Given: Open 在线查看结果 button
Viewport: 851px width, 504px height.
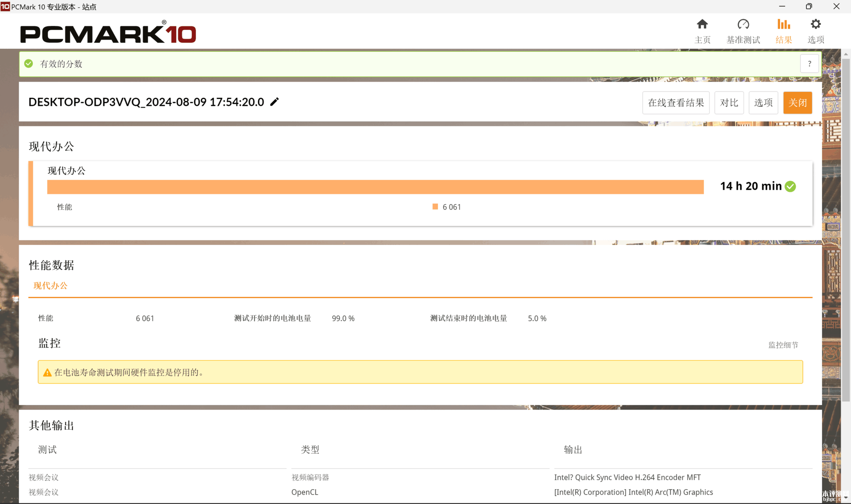Looking at the screenshot, I should point(676,103).
